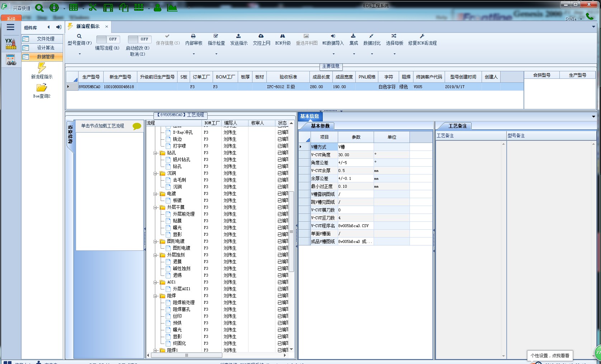
Task: Collapse the 电镀 tree node
Action: (x=156, y=194)
